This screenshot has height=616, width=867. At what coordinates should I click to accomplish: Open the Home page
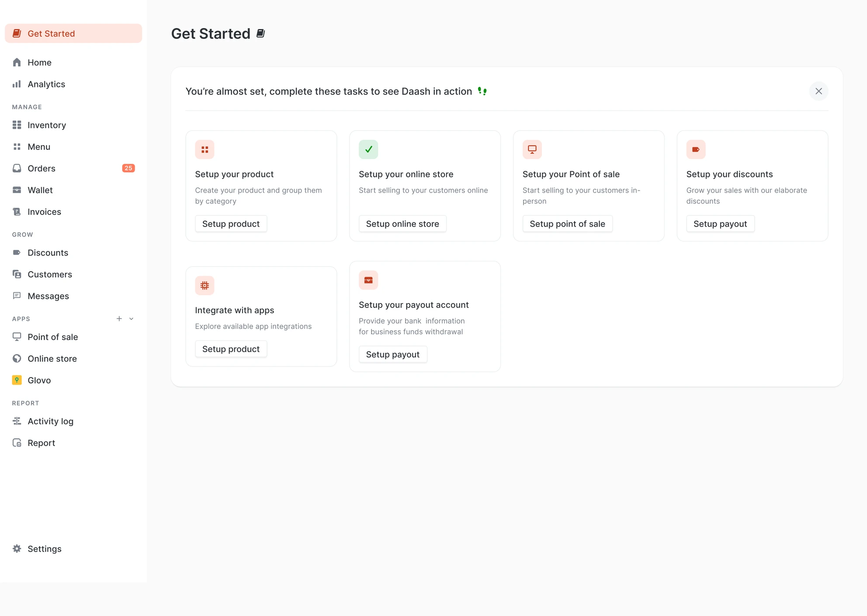73,62
